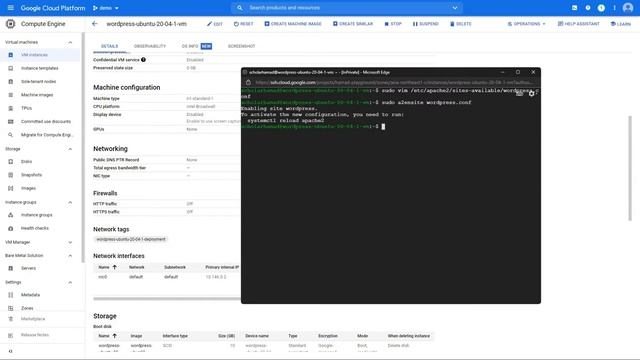The height and width of the screenshot is (360, 640).
Task: Open the hamburger navigation menu
Action: click(x=11, y=8)
